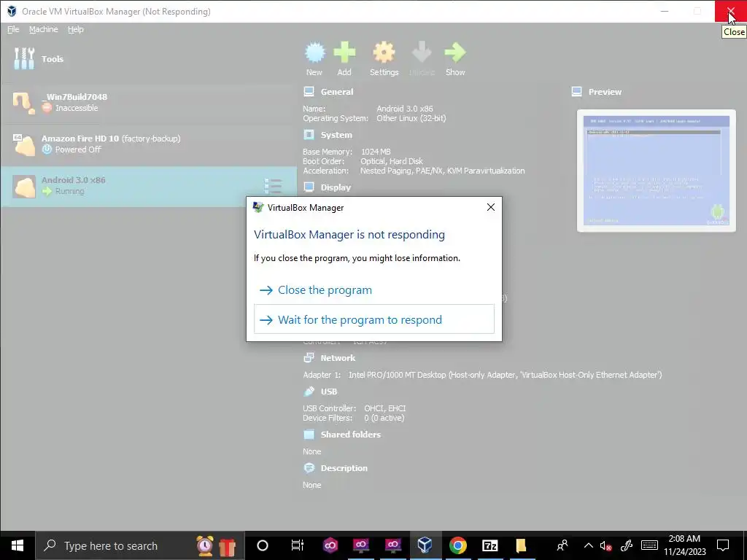Click the muted volume tray icon
The height and width of the screenshot is (560, 747).
click(605, 545)
